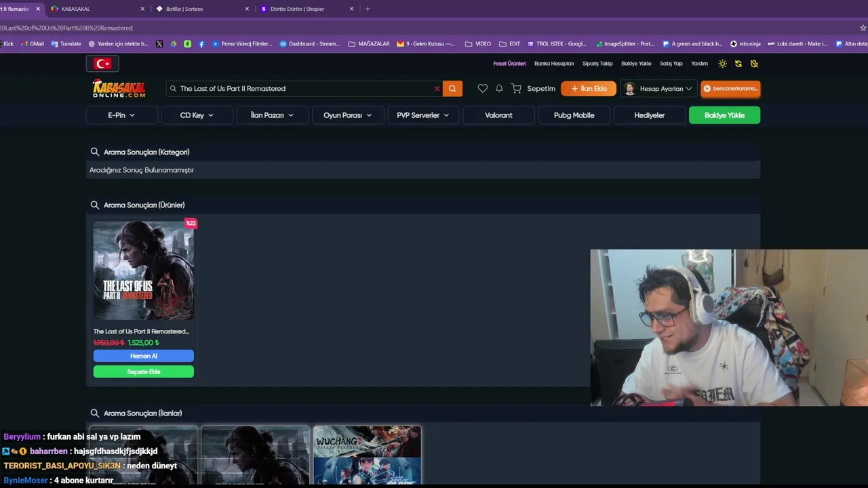The height and width of the screenshot is (488, 868).
Task: Open notifications bell icon
Action: click(499, 88)
